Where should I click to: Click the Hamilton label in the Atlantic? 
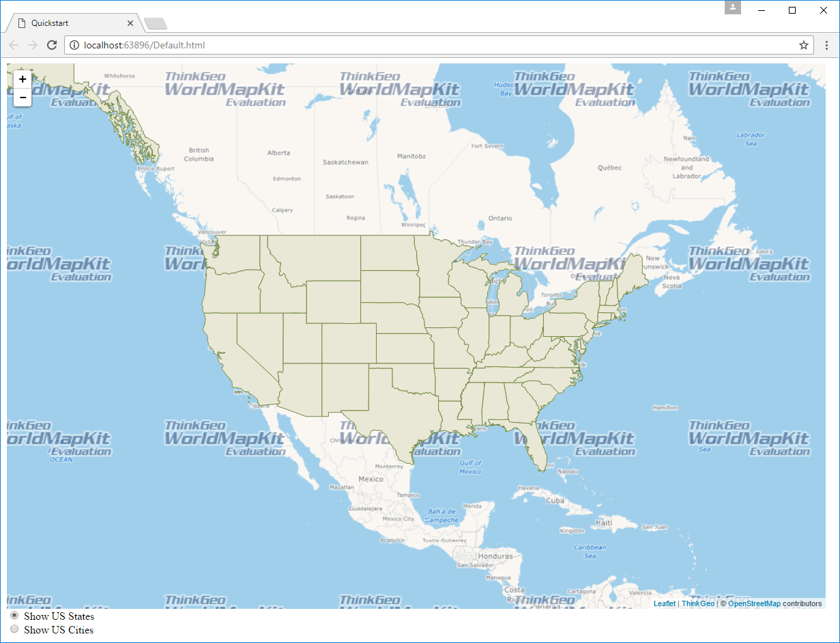[665, 407]
